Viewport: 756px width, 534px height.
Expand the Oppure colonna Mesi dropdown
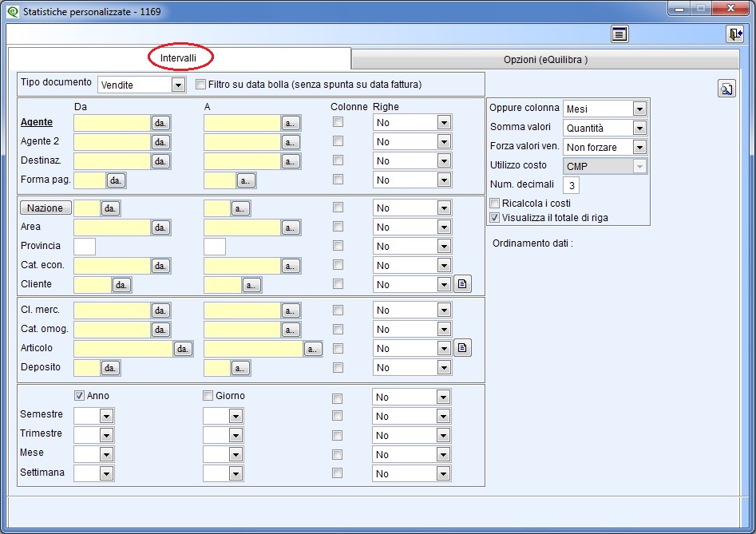[605, 109]
